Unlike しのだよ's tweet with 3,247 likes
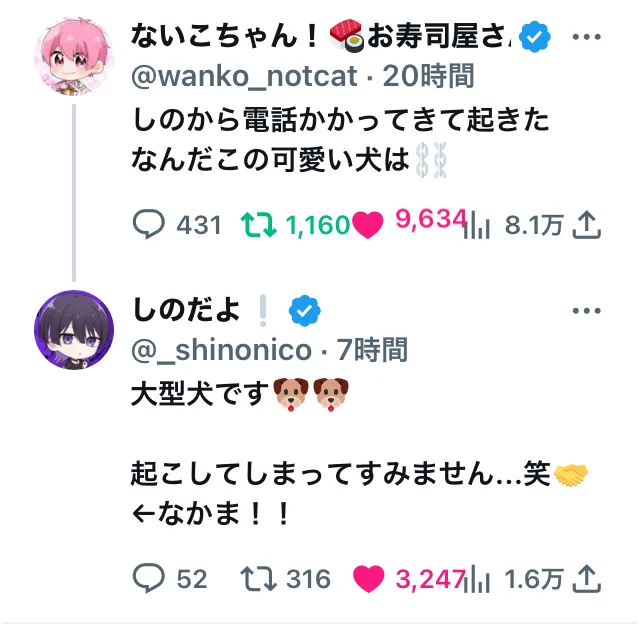The height and width of the screenshot is (628, 640). tap(369, 578)
